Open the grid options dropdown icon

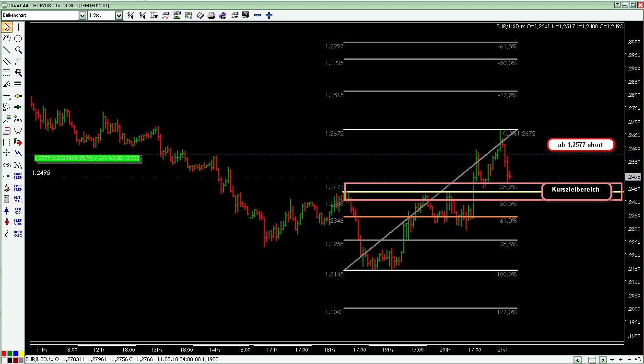click(154, 15)
